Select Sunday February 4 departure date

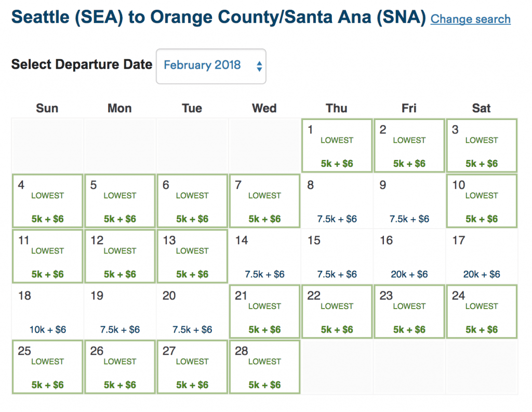tap(47, 202)
